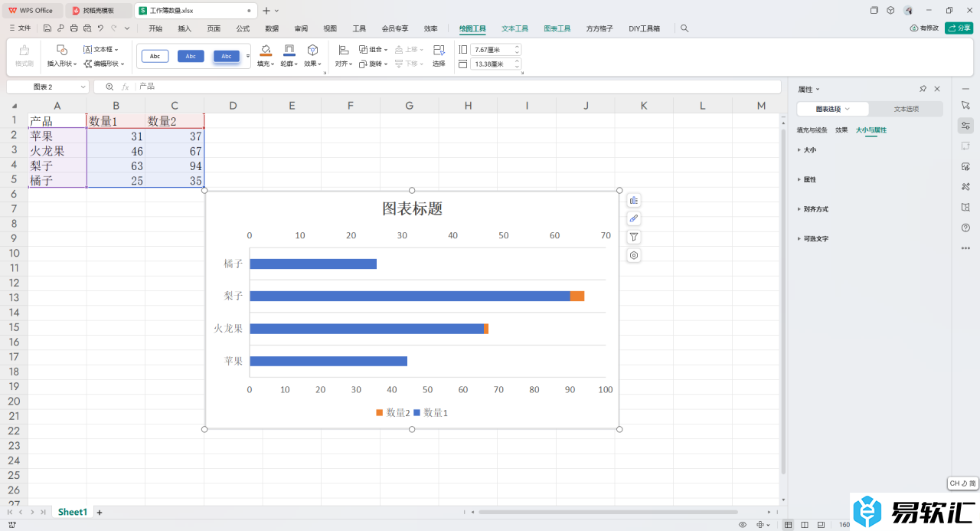Click chart filter funnel button
Viewport: 980px width, 531px height.
[634, 238]
